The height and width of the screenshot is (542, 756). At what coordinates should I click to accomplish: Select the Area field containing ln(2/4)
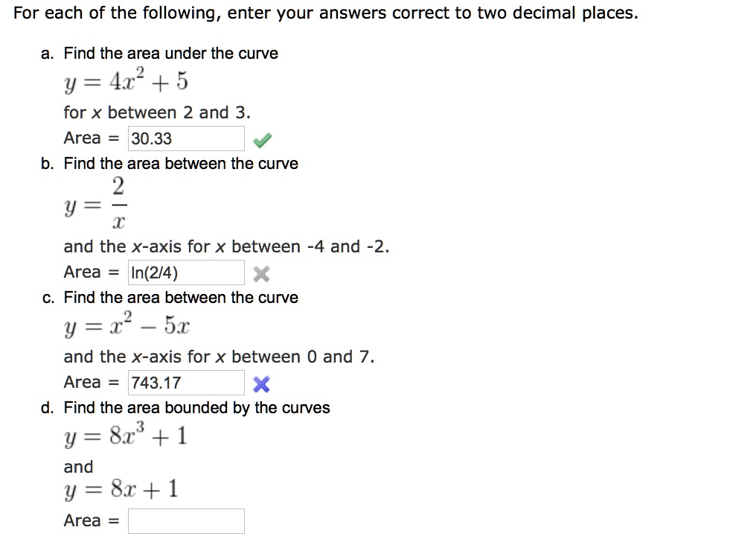pyautogui.click(x=186, y=272)
